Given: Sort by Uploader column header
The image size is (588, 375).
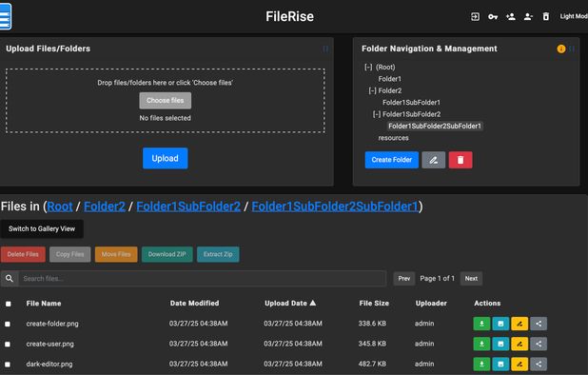Looking at the screenshot, I should pyautogui.click(x=431, y=303).
